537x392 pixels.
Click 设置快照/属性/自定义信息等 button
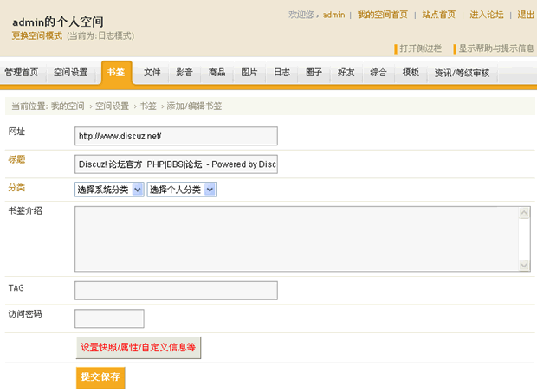tap(139, 348)
